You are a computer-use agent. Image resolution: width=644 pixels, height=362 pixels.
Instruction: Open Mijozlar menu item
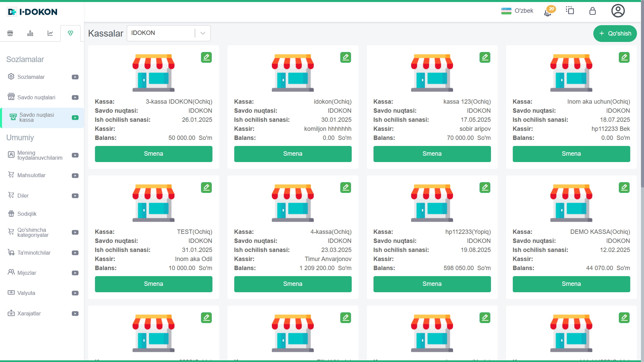[x=27, y=273]
